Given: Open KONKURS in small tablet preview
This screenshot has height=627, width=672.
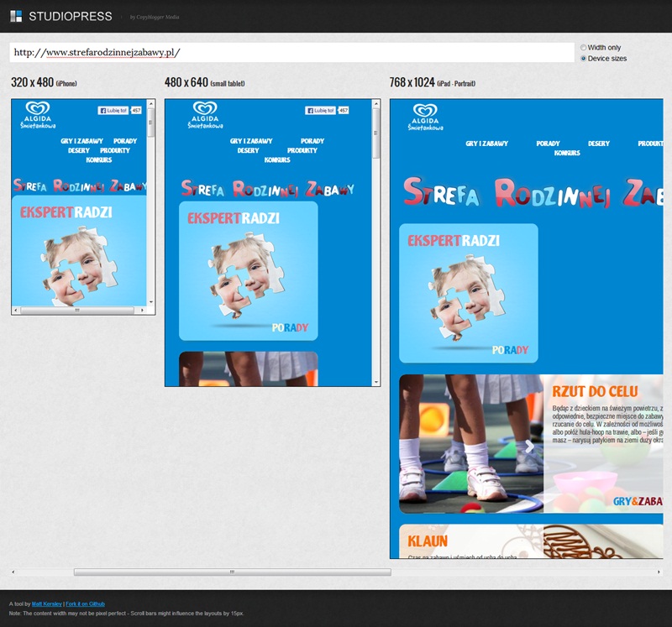Looking at the screenshot, I should point(277,159).
